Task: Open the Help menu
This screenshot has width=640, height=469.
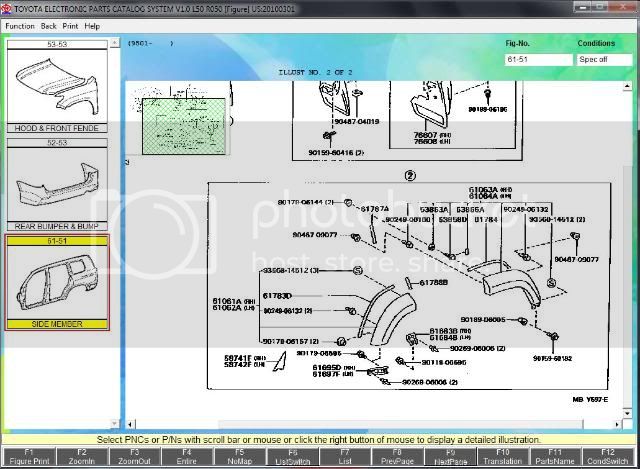Action: click(92, 26)
